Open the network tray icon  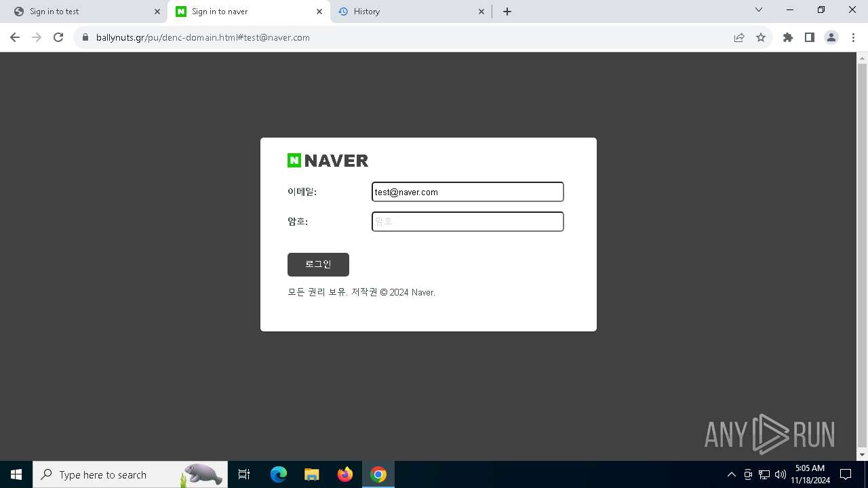764,474
